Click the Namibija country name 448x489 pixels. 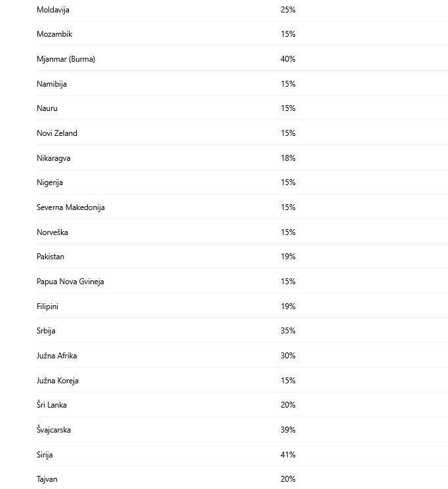pyautogui.click(x=52, y=84)
